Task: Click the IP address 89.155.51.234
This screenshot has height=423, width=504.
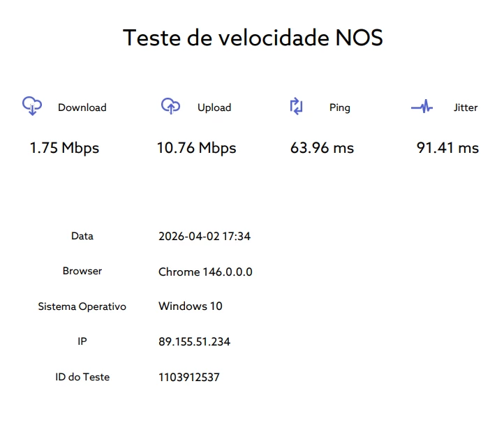Action: [194, 342]
